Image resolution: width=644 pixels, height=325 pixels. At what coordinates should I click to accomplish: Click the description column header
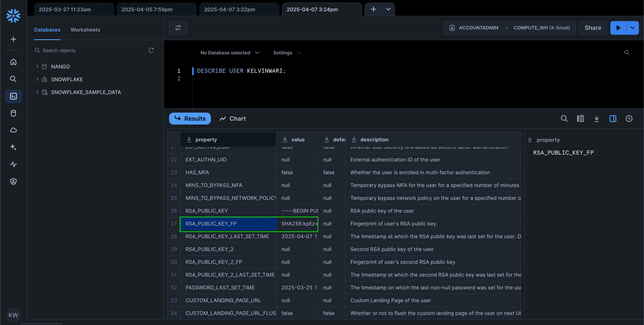click(433, 139)
